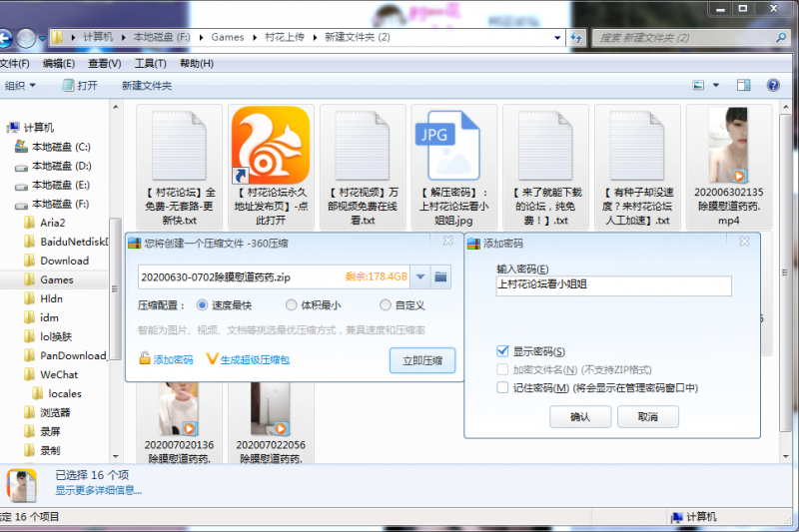Open the 本地磁盘 (D:) drive in sidebar
Image resolution: width=799 pixels, height=532 pixels.
pyautogui.click(x=60, y=166)
